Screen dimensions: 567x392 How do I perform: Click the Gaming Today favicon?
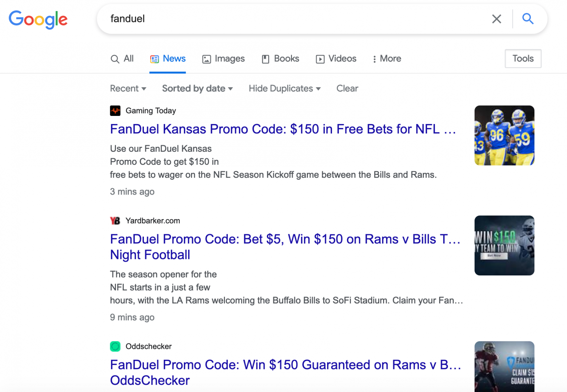(x=115, y=111)
